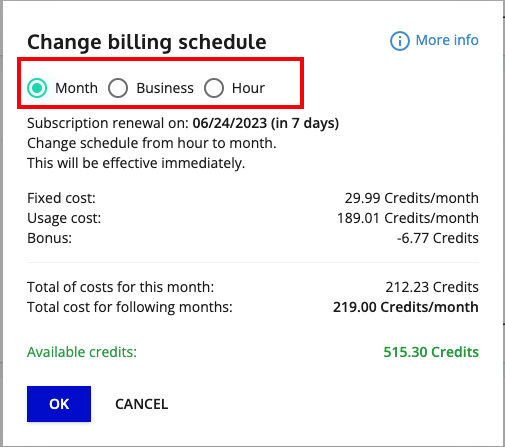This screenshot has height=447, width=505.
Task: Click the 212.23 Credits total value
Action: (x=432, y=287)
